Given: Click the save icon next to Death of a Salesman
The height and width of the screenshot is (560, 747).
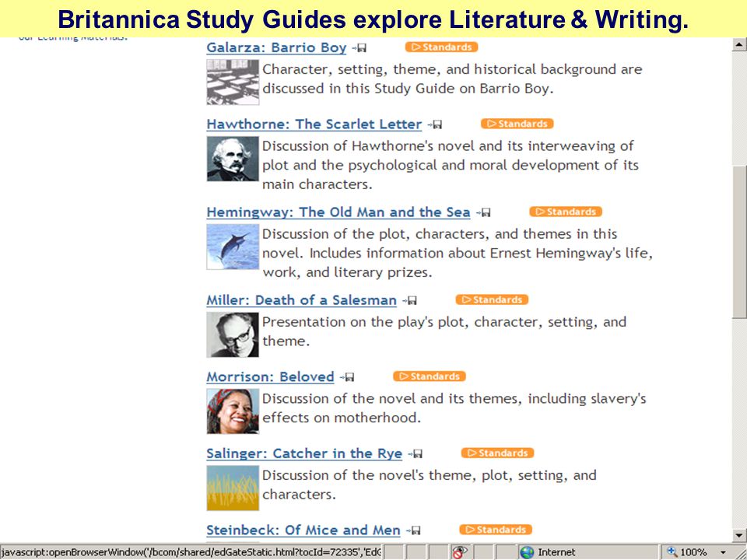Looking at the screenshot, I should (x=409, y=301).
